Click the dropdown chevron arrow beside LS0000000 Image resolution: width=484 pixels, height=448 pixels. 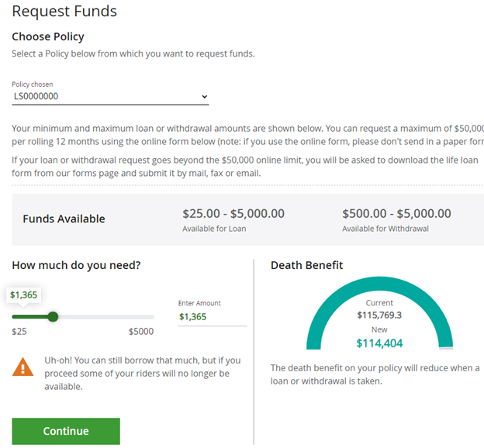[x=205, y=97]
